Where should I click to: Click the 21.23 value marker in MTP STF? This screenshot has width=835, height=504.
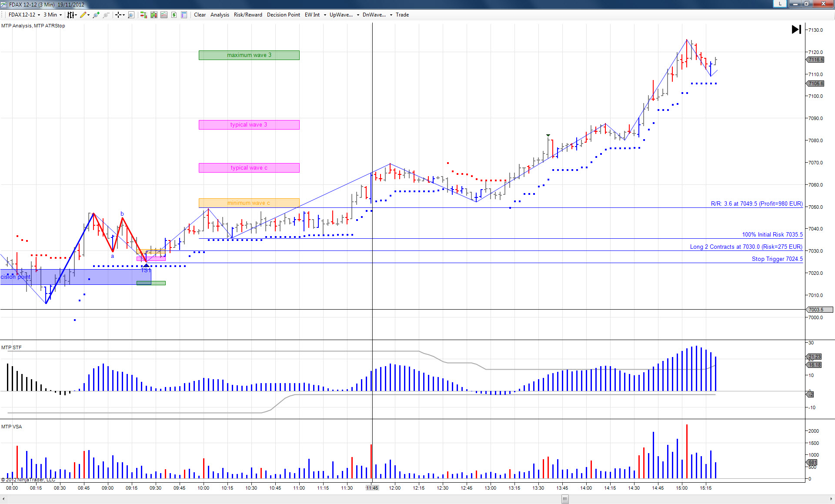(815, 357)
